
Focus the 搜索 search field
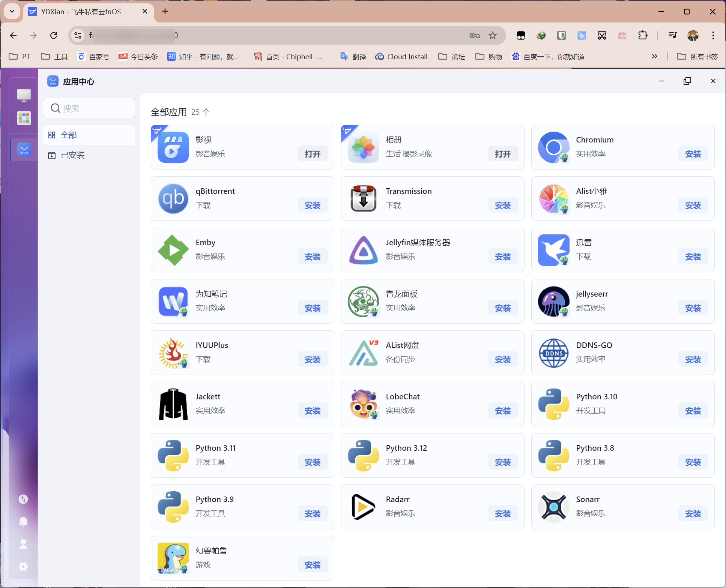(89, 108)
